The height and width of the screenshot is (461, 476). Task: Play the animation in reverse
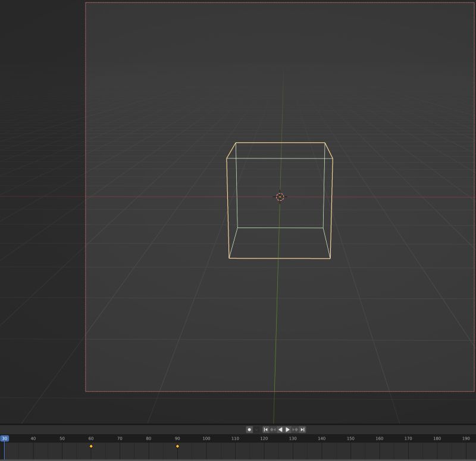(x=280, y=429)
